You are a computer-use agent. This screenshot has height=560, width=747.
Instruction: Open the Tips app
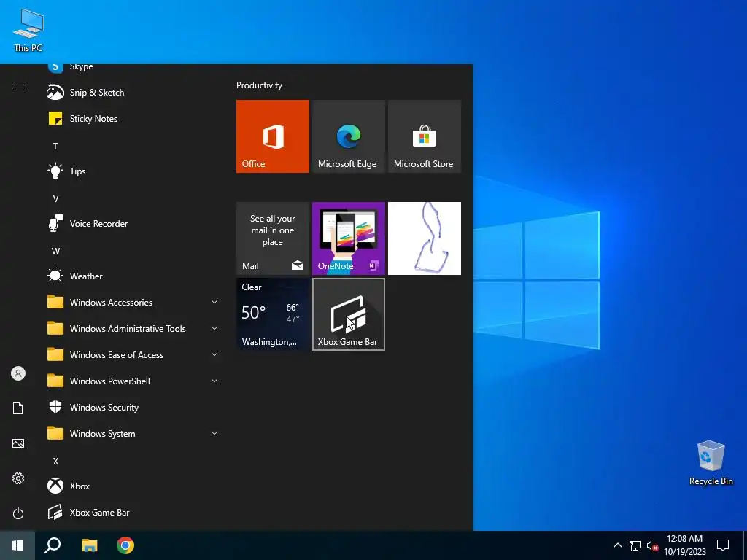[133, 171]
